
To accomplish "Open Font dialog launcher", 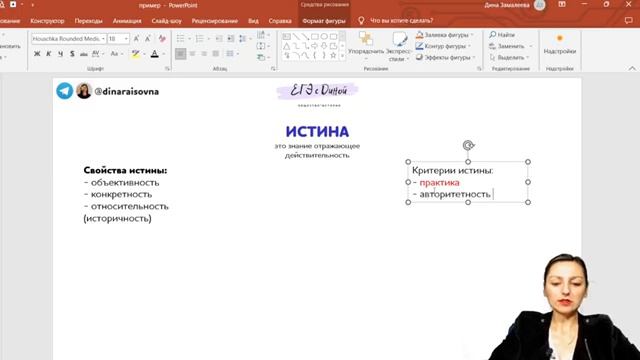I will pos(167,69).
